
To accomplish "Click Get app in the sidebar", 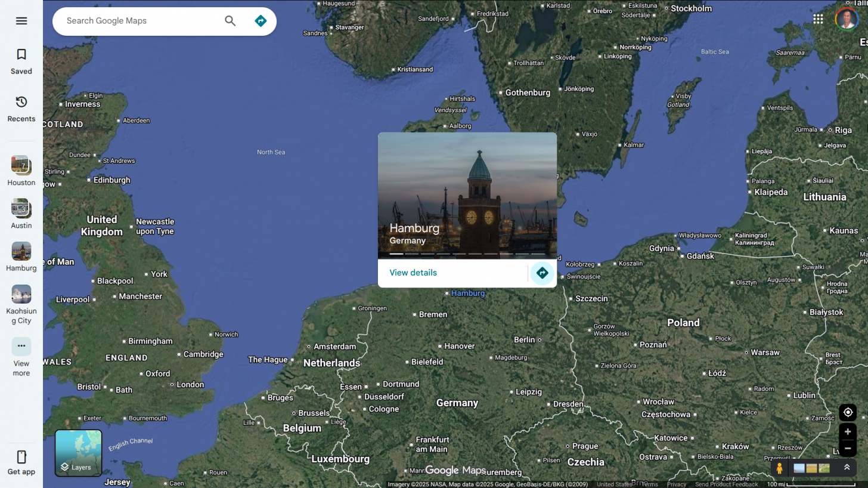I will tap(21, 463).
